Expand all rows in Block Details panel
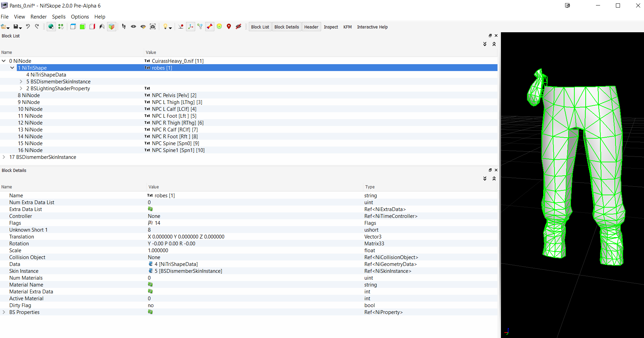Screen dimensions: 644x338 click(x=485, y=178)
